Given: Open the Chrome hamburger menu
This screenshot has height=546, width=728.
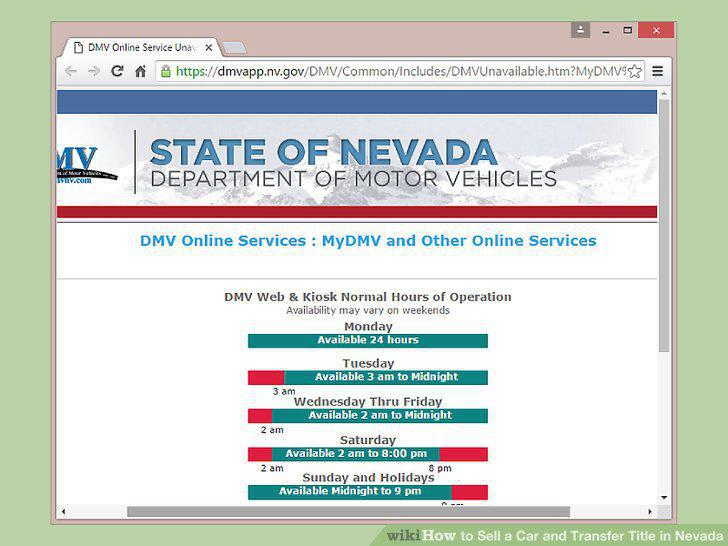Looking at the screenshot, I should click(x=657, y=71).
